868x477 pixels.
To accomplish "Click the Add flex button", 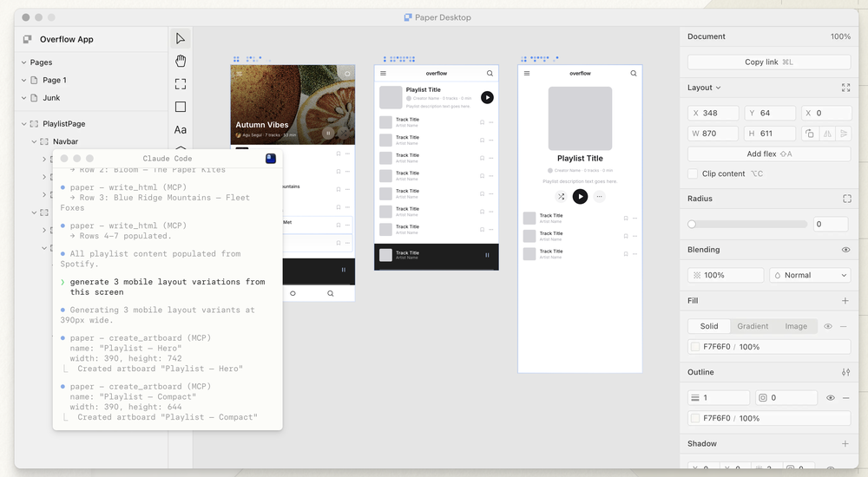I will tap(769, 154).
